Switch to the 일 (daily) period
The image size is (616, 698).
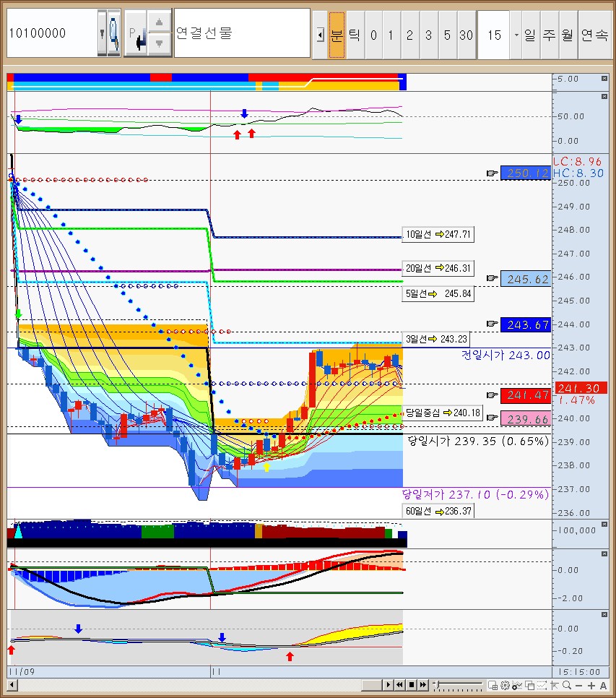point(530,35)
